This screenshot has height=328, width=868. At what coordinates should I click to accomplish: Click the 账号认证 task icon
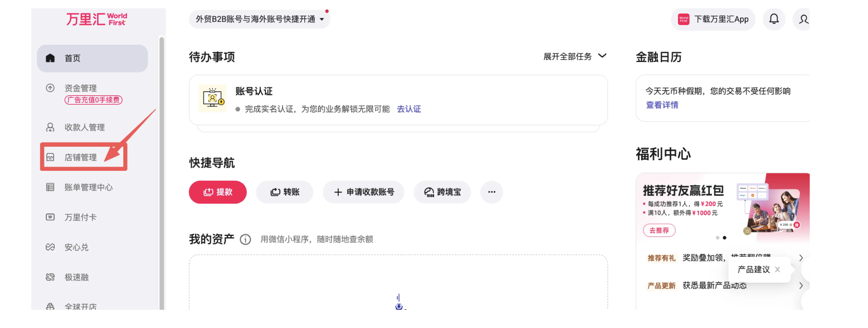(x=212, y=98)
